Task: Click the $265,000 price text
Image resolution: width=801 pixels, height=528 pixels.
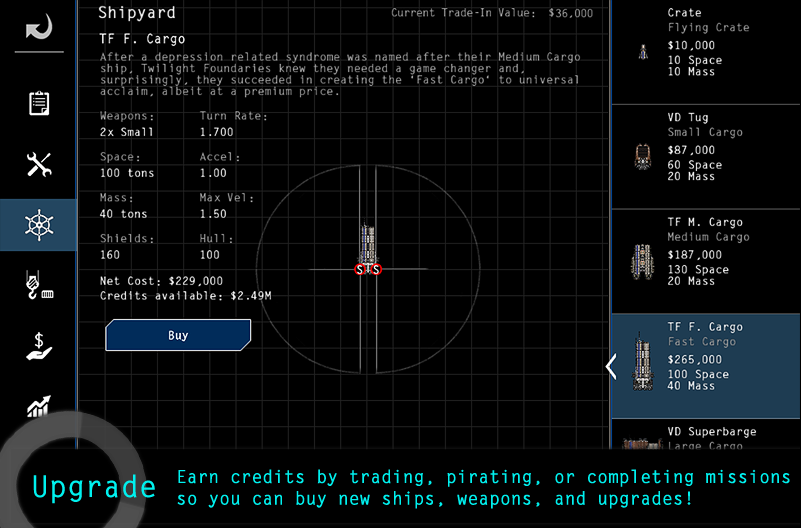Action: pyautogui.click(x=695, y=359)
